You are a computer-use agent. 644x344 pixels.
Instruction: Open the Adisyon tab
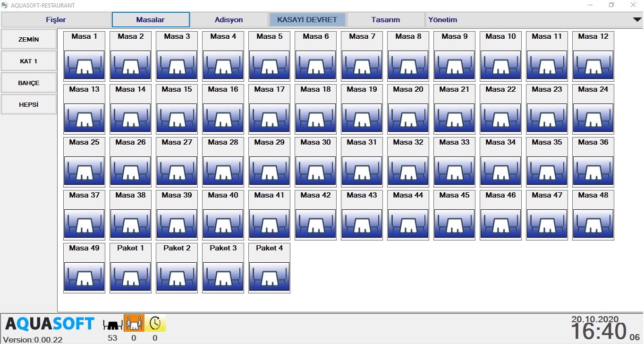point(229,20)
